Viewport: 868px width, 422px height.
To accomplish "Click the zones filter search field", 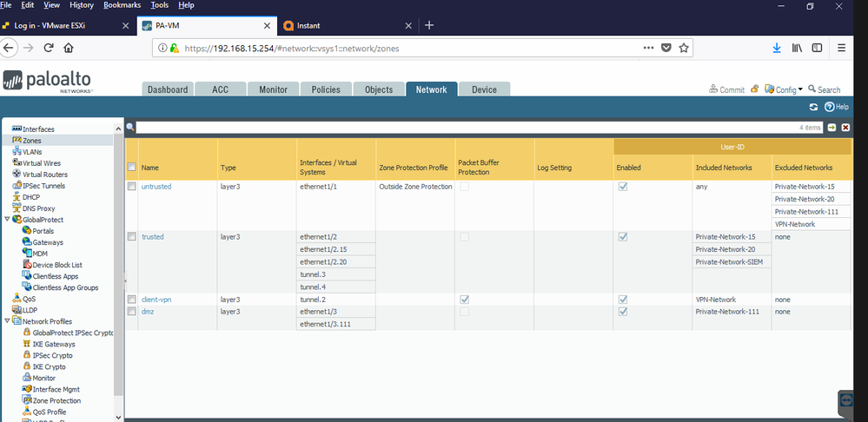I will coord(480,128).
